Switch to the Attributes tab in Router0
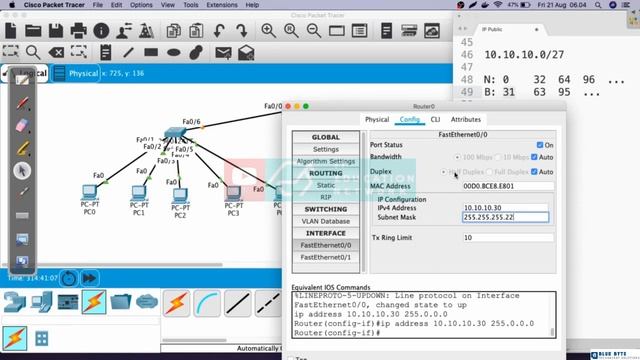640x360 pixels. (x=466, y=120)
